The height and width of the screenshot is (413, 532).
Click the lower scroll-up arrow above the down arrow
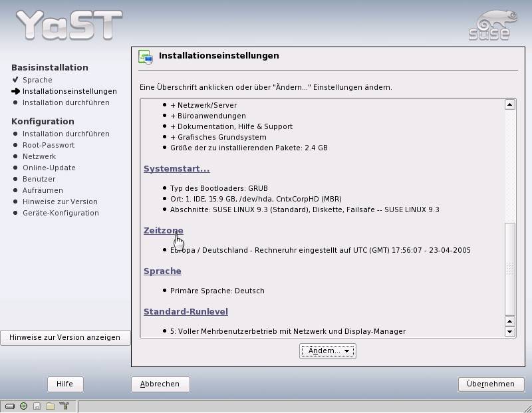509,321
